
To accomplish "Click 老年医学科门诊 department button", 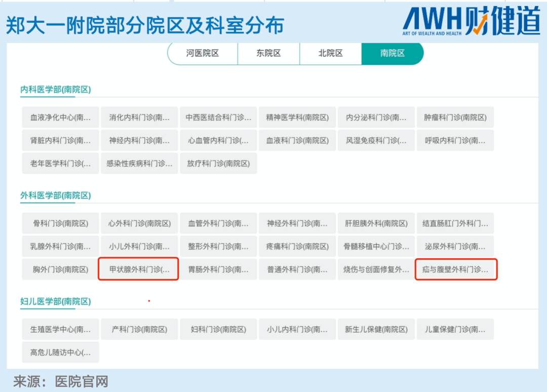I will [x=60, y=164].
